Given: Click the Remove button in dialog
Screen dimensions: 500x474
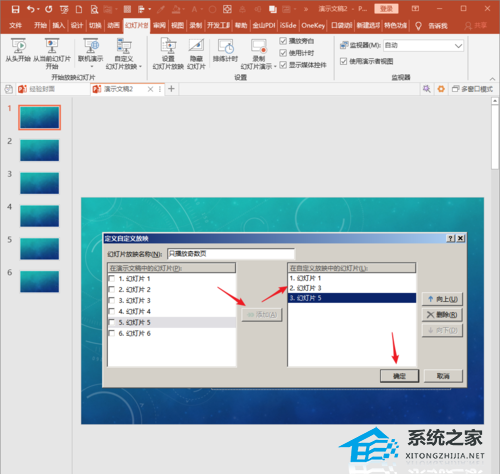Looking at the screenshot, I should [442, 315].
